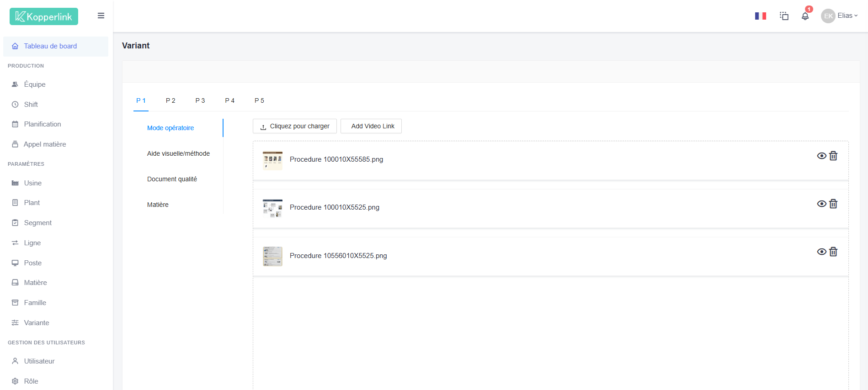Select the Aide visuelle/méthode tab
The image size is (868, 390).
tap(178, 153)
